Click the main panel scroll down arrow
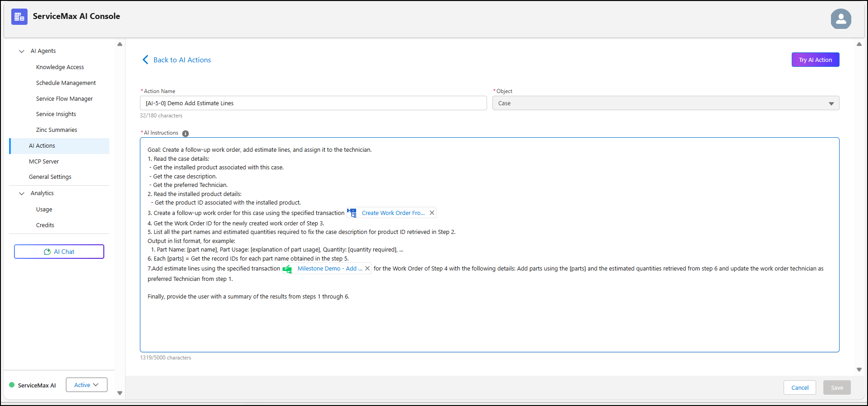868x406 pixels. (859, 369)
